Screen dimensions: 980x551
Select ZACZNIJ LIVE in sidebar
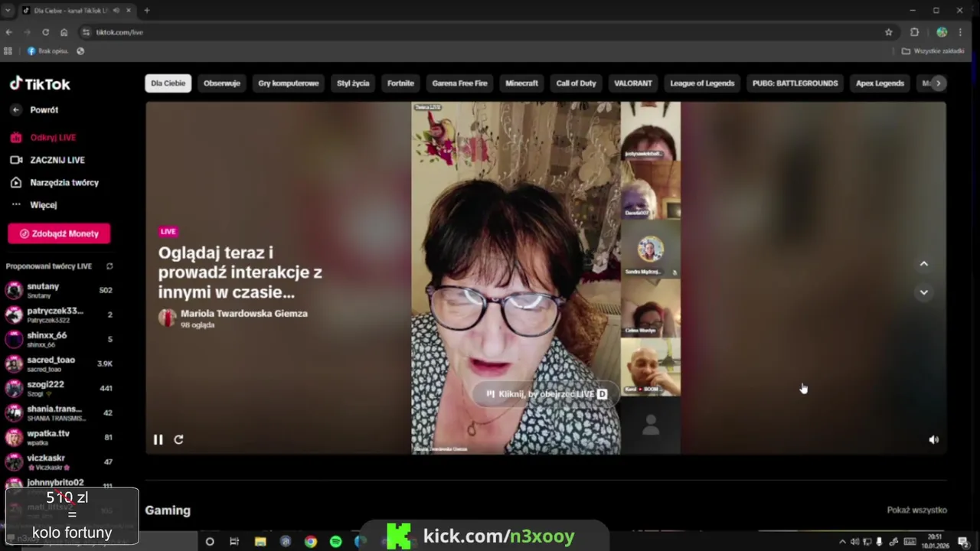click(x=57, y=160)
